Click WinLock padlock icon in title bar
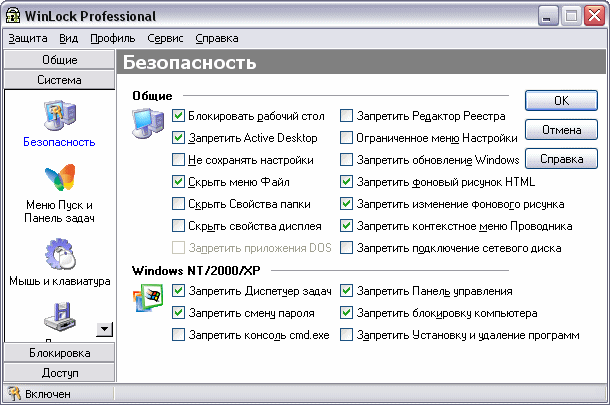The width and height of the screenshot is (610, 405). pos(13,16)
